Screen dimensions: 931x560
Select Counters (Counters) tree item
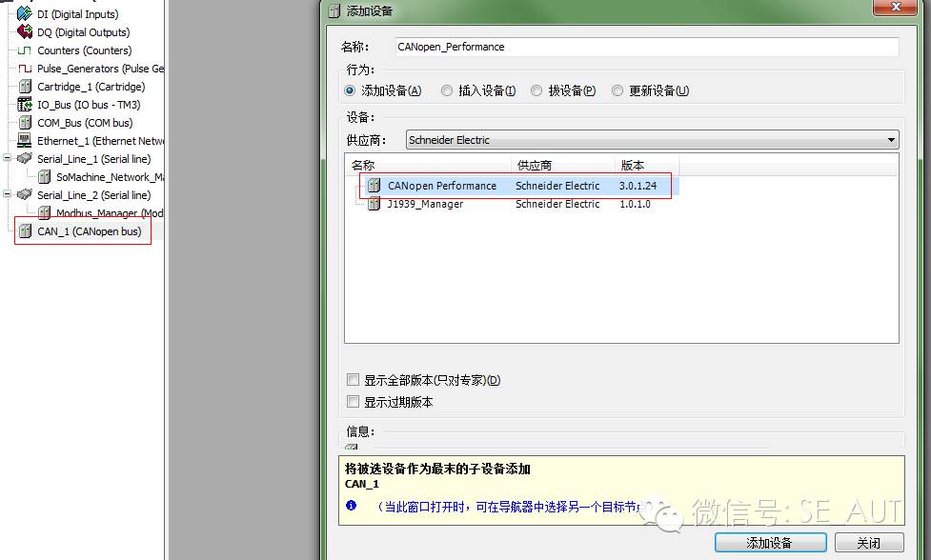click(x=84, y=50)
